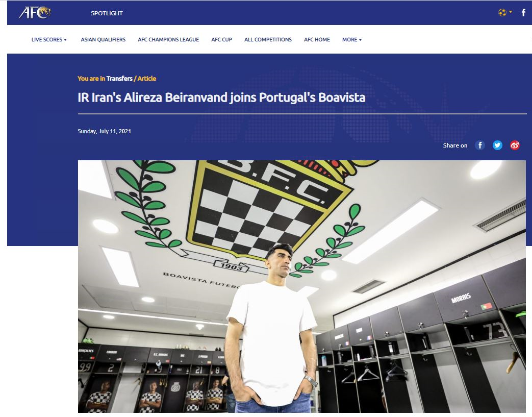
Task: Expand the Live Scores dropdown
Action: [49, 40]
